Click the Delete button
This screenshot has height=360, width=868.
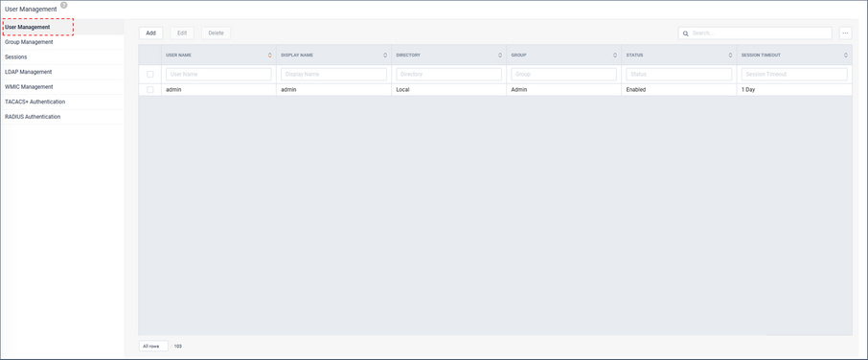pos(216,34)
